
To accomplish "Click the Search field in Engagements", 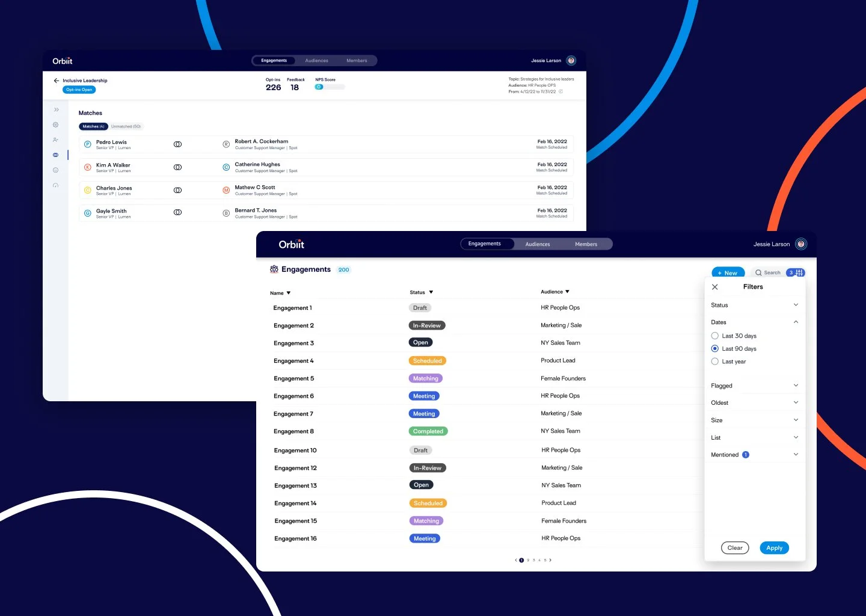I will point(767,273).
